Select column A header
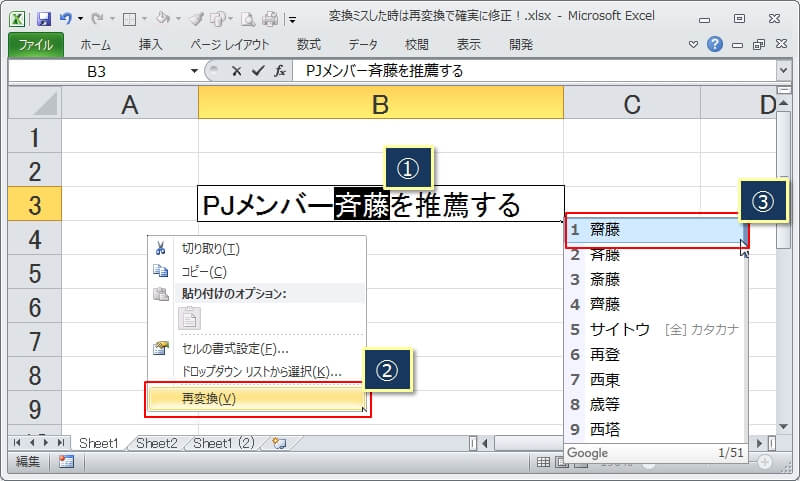This screenshot has width=800, height=481. coord(130,104)
